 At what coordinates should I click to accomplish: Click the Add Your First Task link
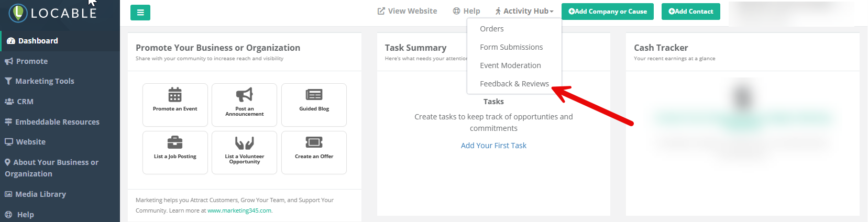[493, 146]
